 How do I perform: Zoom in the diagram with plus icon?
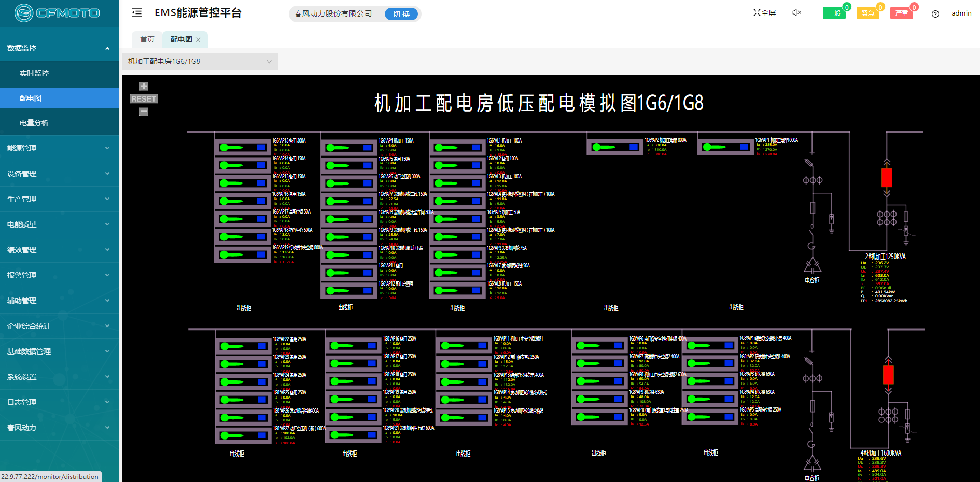tap(144, 87)
